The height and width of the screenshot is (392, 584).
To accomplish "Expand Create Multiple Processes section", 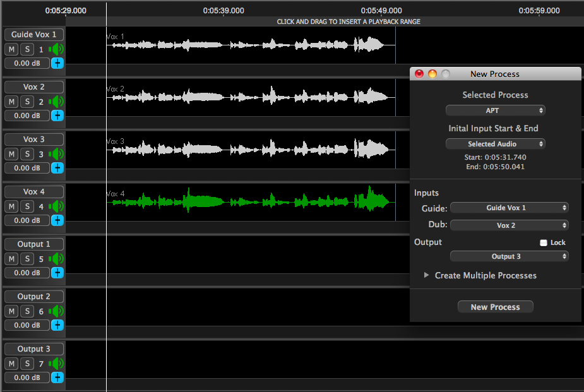I will coord(427,275).
